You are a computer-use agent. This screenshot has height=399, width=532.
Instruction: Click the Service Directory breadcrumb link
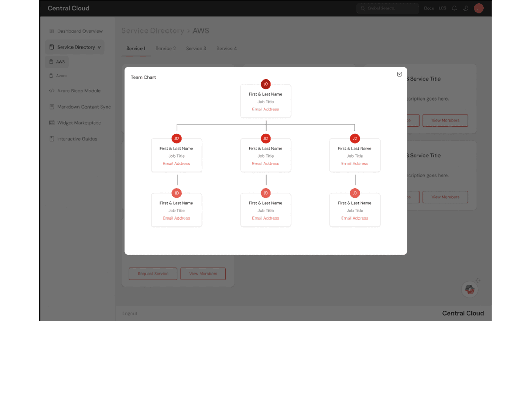pos(153,31)
